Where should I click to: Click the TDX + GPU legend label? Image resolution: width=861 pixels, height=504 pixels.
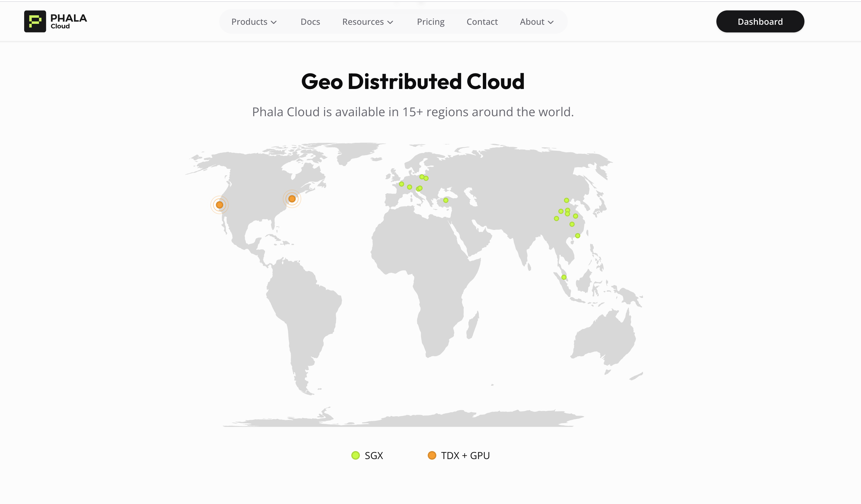[x=465, y=455]
